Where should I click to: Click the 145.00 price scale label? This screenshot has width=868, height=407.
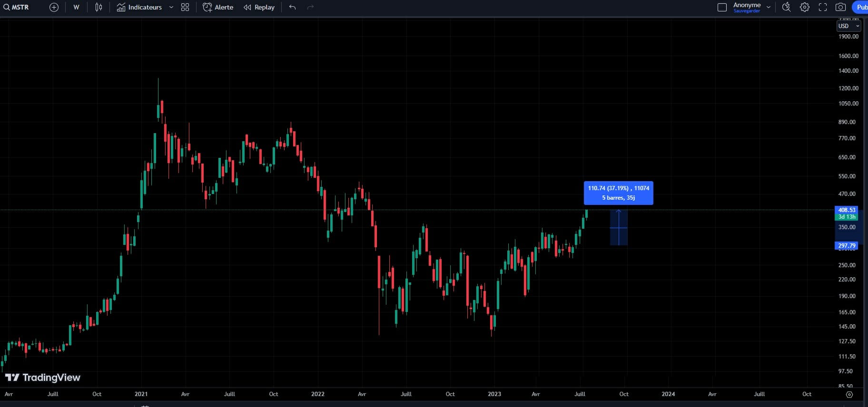[847, 326]
